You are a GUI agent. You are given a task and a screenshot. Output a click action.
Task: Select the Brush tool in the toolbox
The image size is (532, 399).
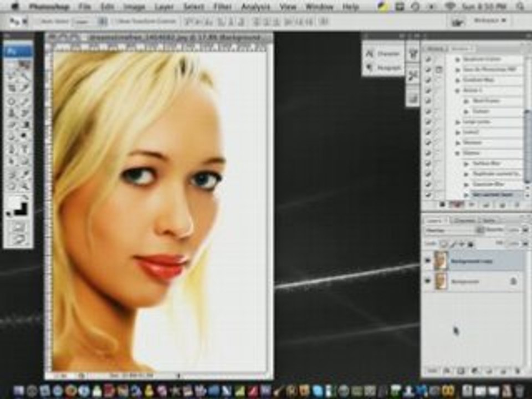tap(25, 101)
